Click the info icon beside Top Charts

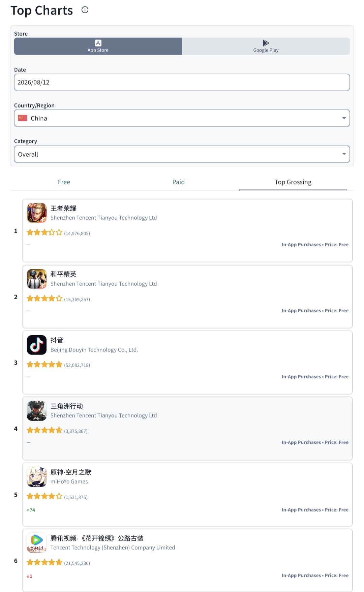(85, 10)
